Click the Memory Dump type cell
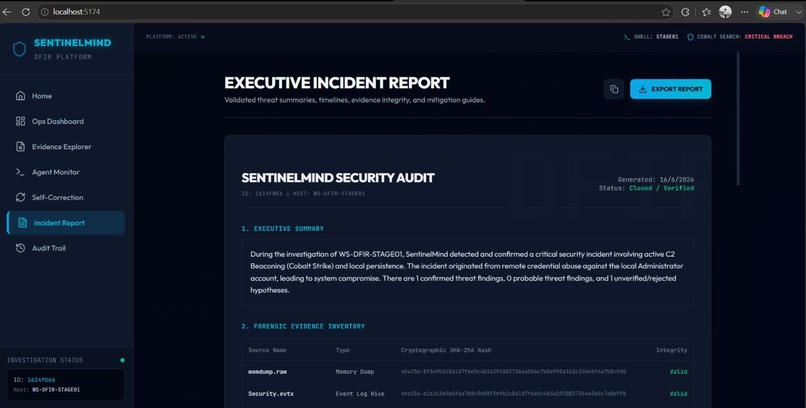Screen dimensions: 806x408 [355, 372]
